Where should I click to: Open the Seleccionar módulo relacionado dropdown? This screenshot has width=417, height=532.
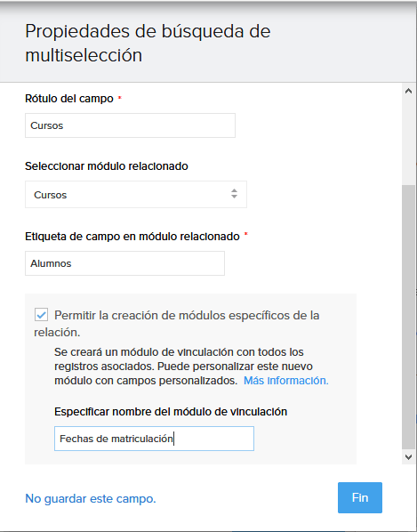pyautogui.click(x=136, y=195)
